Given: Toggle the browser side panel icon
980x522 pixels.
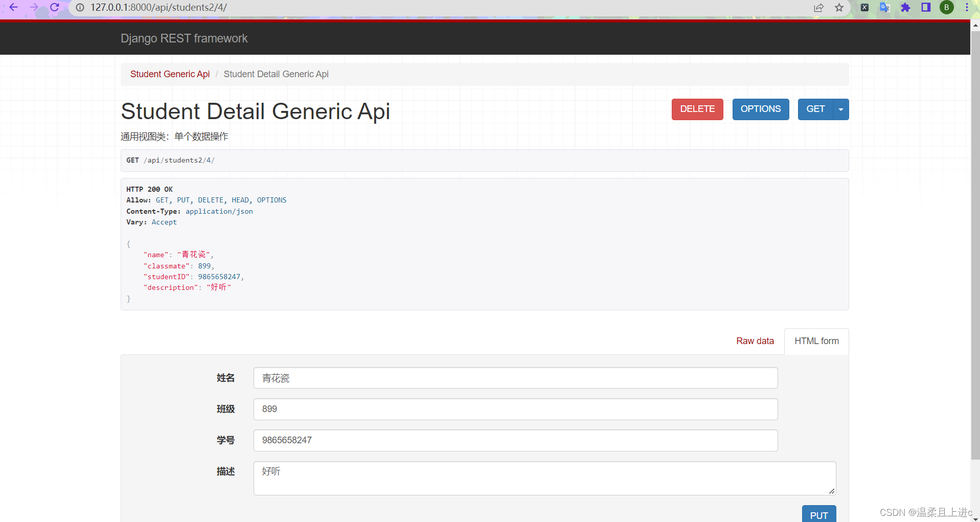Looking at the screenshot, I should [x=926, y=7].
